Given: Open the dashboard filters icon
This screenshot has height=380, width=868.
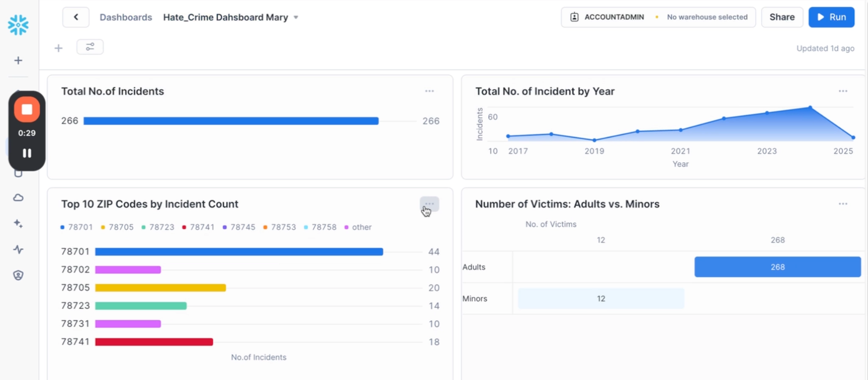Looking at the screenshot, I should 90,47.
